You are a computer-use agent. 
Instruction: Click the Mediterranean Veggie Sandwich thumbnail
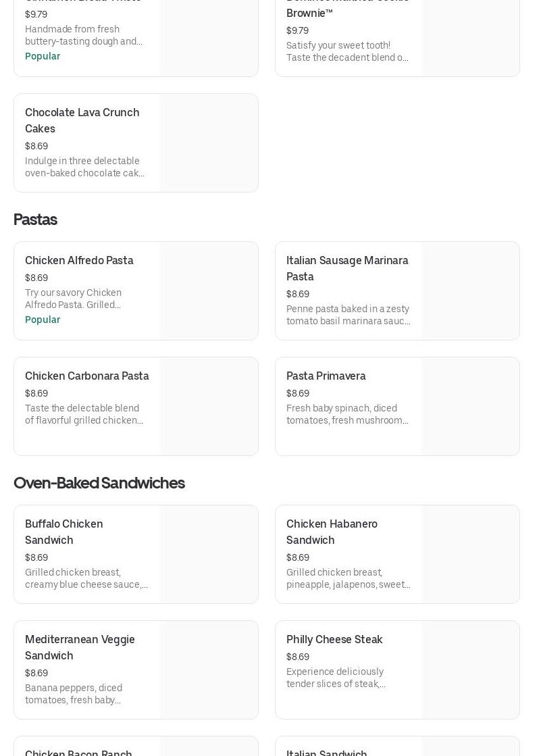coord(209,670)
